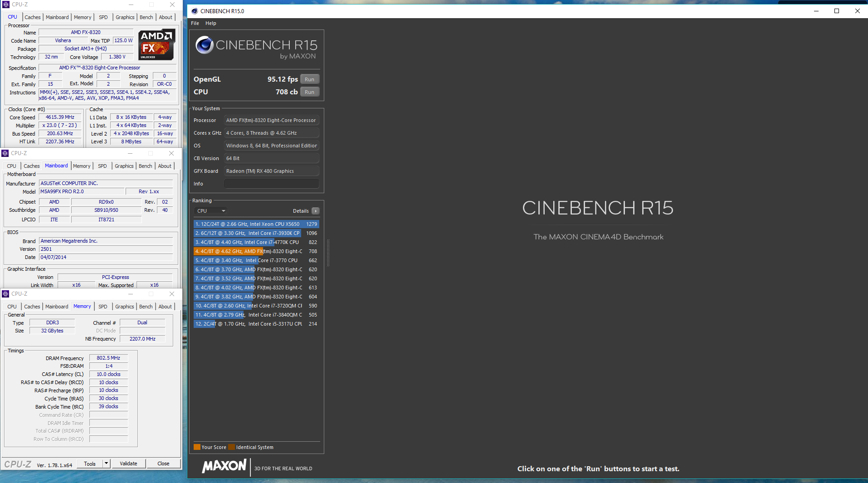Click the 708 cb CPU score
Screen dimensions: 868x483
tap(287, 92)
